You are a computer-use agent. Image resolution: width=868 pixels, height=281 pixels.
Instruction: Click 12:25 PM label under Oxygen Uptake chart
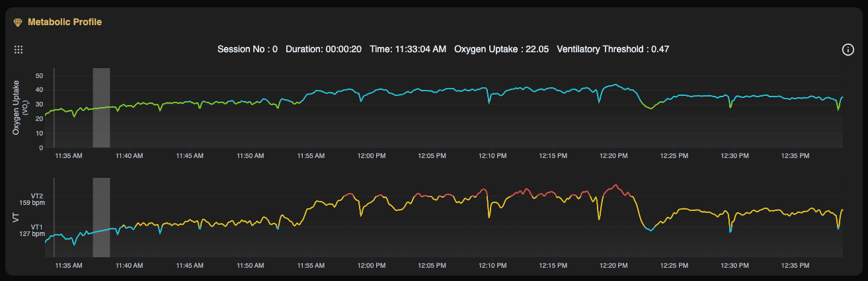click(x=674, y=156)
